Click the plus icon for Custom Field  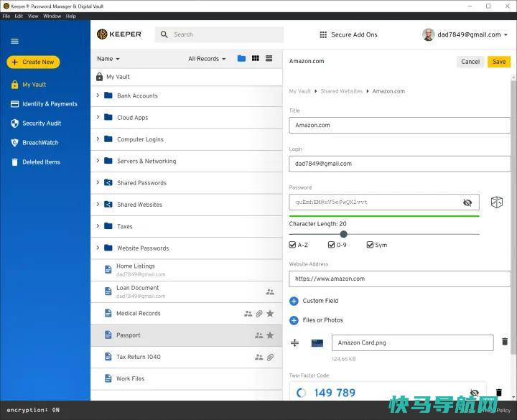coord(294,301)
